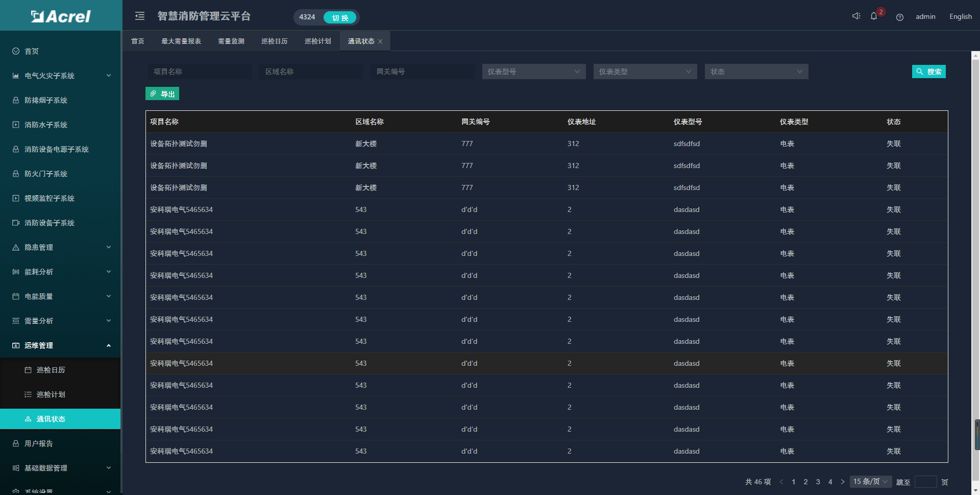Click first row 设备拓扑测试勿删 cell
The height and width of the screenshot is (495, 980).
coord(179,144)
